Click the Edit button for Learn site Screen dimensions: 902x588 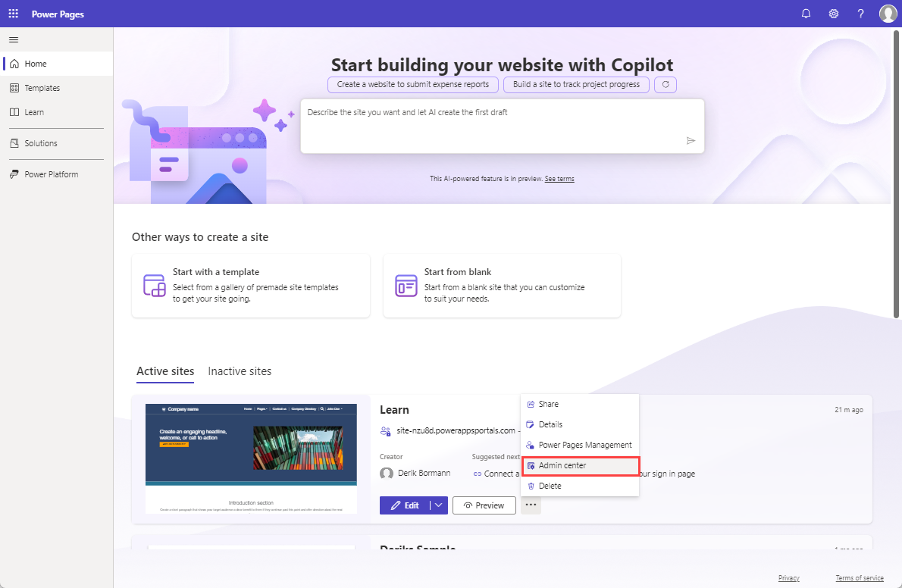tap(405, 505)
